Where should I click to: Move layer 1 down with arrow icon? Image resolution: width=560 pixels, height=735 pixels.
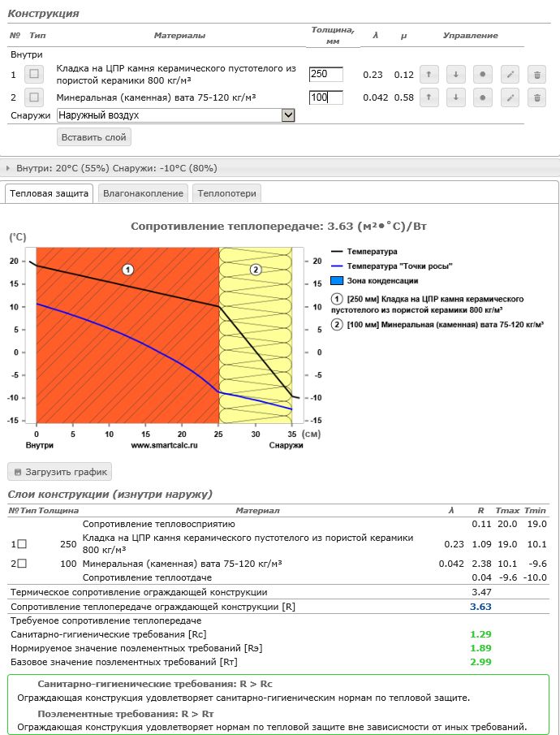coord(455,75)
